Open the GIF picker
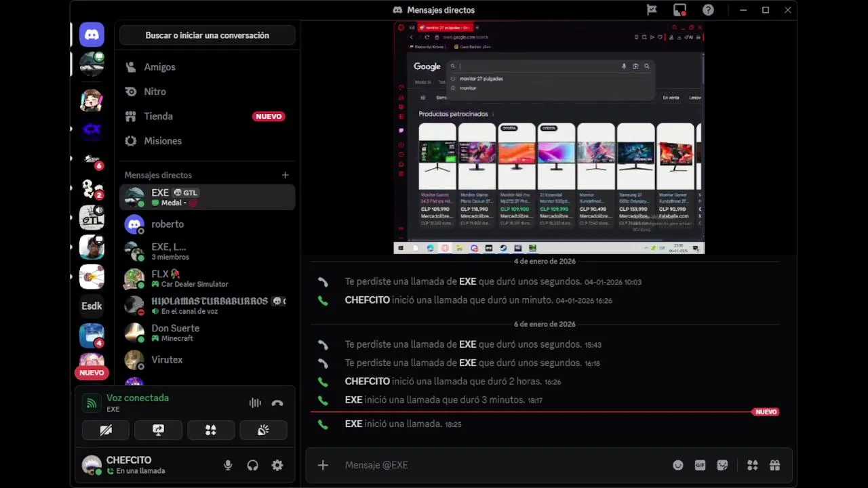868x488 pixels. point(700,465)
